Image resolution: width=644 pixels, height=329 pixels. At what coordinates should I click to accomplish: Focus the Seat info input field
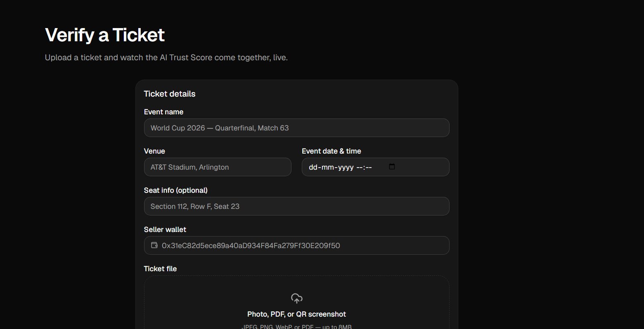(296, 206)
